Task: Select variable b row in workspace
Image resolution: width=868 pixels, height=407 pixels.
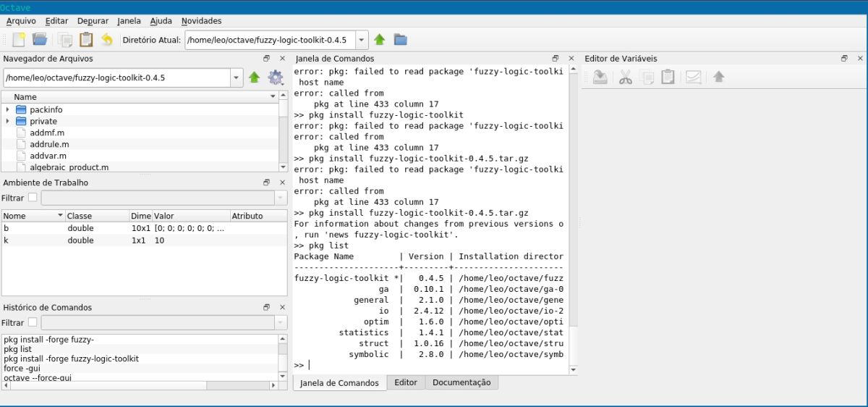Action: point(144,228)
